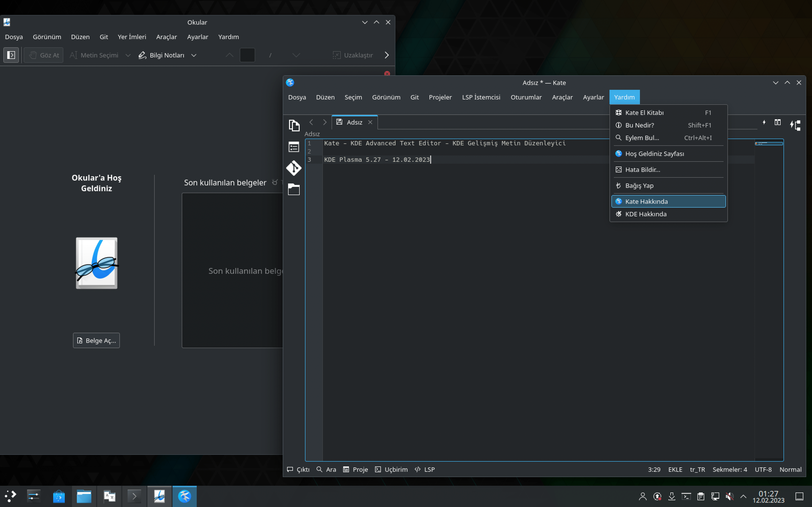Viewport: 812px width, 507px height.
Task: Open the document list sidebar icon
Action: [x=294, y=147]
